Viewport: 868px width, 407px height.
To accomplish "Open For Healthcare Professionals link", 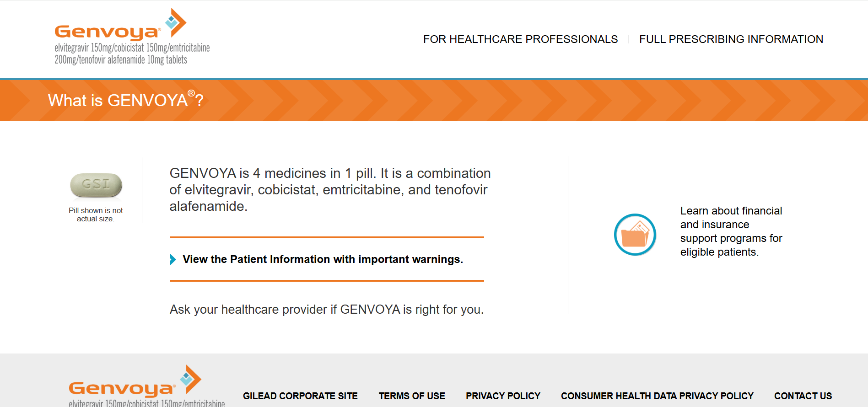I will pyautogui.click(x=520, y=39).
